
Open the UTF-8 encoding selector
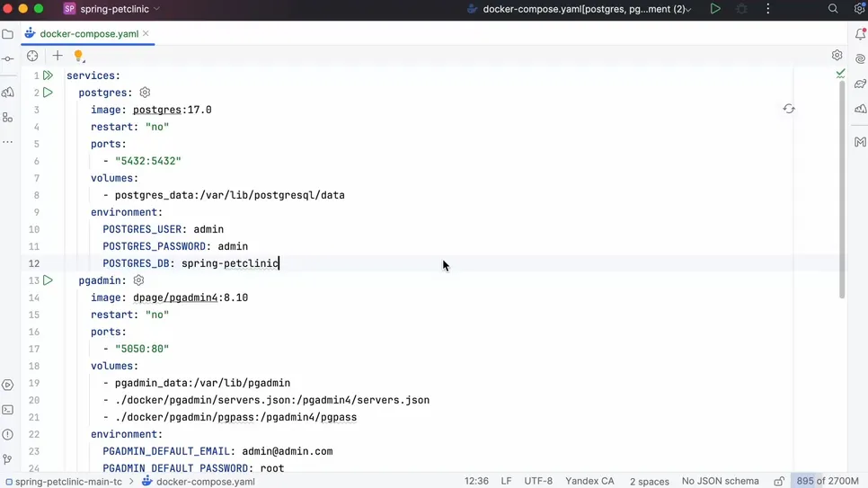pos(538,482)
